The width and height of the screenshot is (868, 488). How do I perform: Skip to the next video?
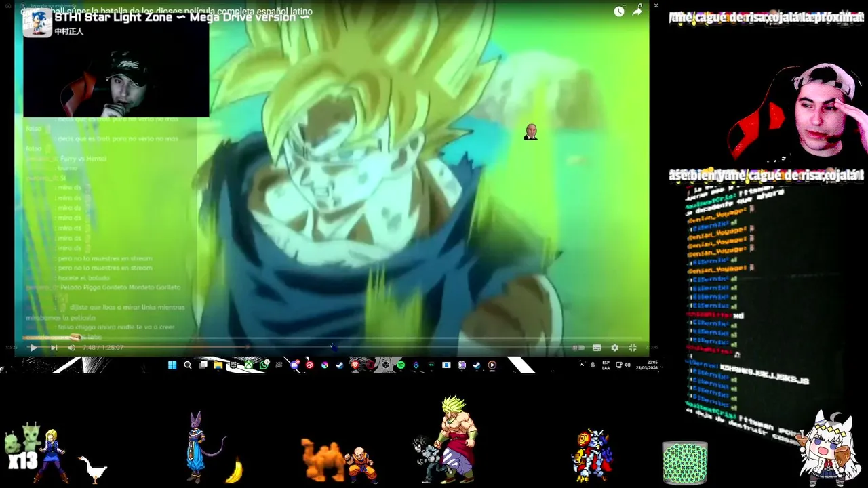54,348
